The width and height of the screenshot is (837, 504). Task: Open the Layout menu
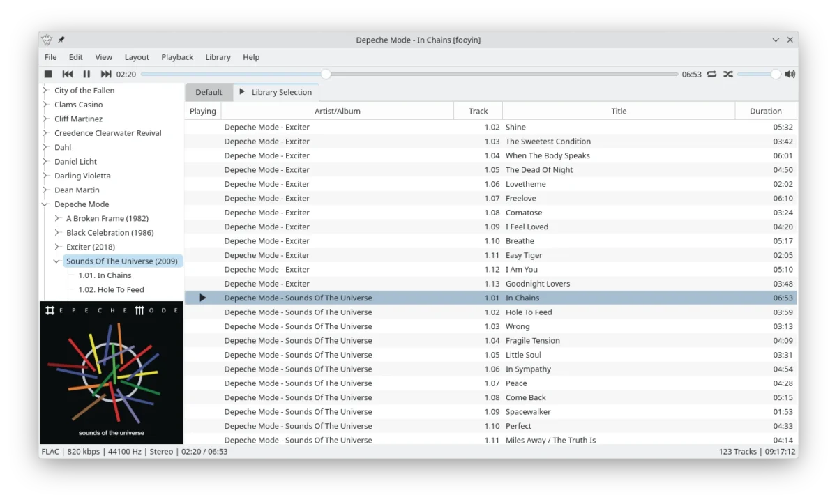pos(137,57)
